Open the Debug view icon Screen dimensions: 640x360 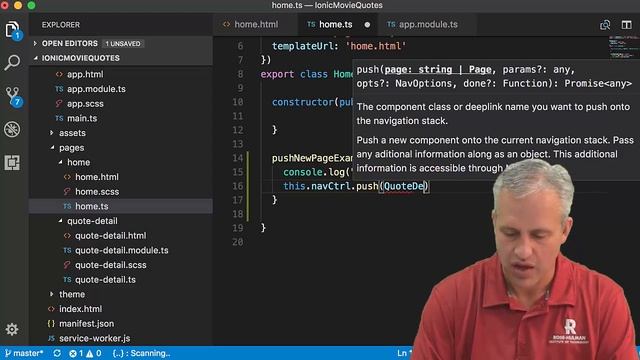tap(12, 129)
